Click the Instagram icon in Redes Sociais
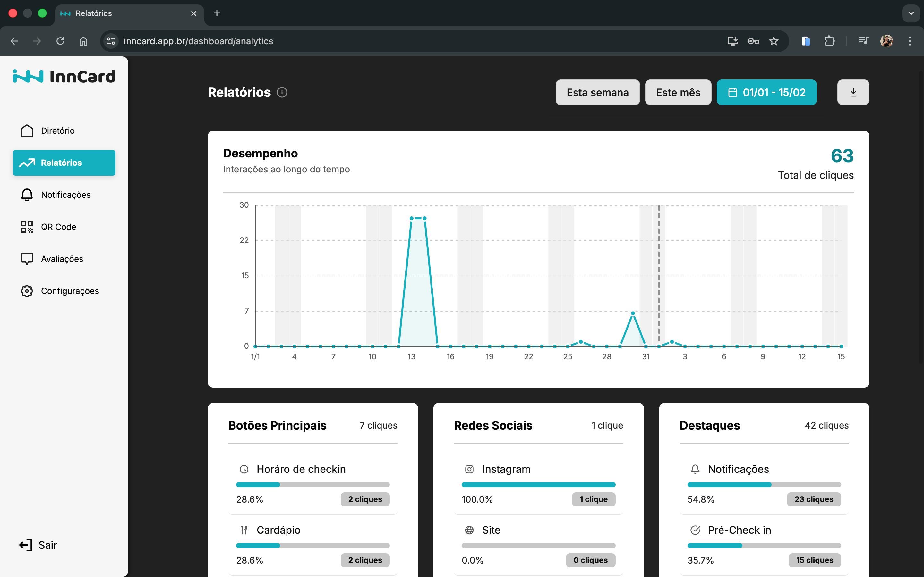The height and width of the screenshot is (577, 924). click(x=469, y=469)
